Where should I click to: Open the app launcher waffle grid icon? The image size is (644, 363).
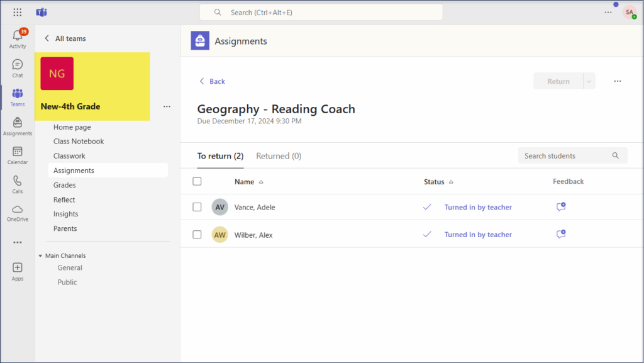pos(18,13)
